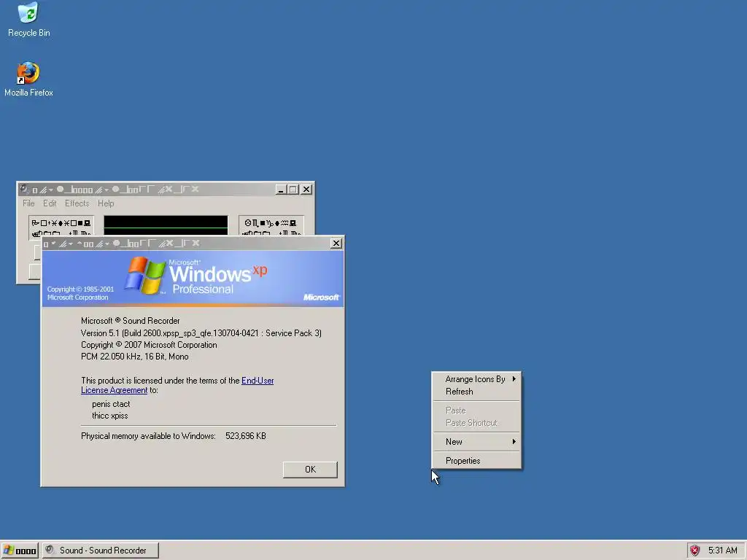Image resolution: width=747 pixels, height=560 pixels.
Task: Click OK in the About dialog
Action: coord(310,470)
